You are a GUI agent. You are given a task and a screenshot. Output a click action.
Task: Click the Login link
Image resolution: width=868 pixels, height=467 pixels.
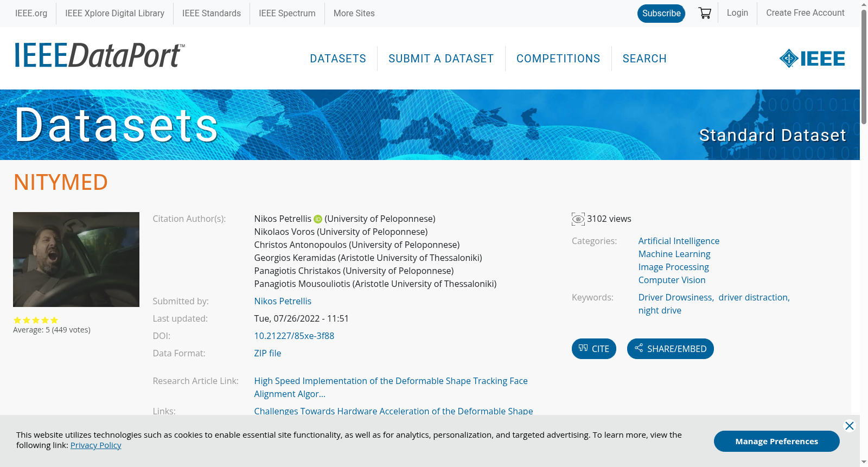tap(737, 12)
